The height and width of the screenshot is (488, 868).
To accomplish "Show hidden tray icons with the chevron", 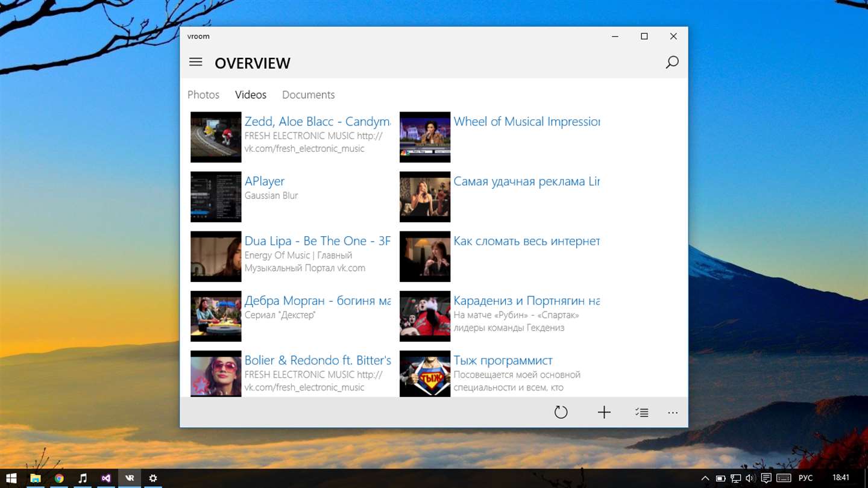I will pos(705,478).
